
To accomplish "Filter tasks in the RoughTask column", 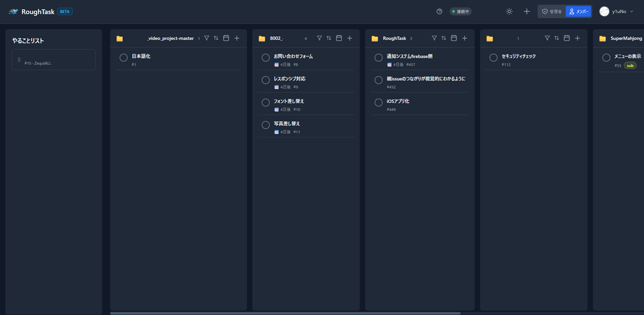I will click(x=434, y=38).
